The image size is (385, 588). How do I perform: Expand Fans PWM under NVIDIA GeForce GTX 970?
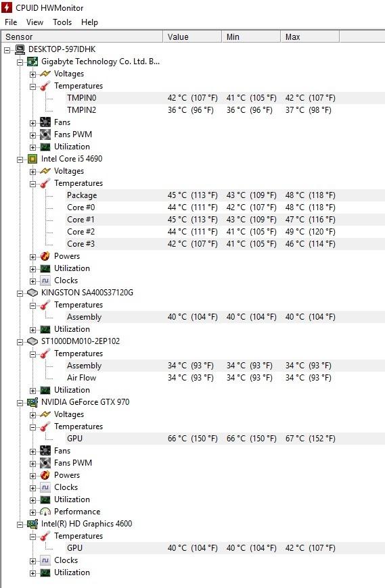(32, 464)
